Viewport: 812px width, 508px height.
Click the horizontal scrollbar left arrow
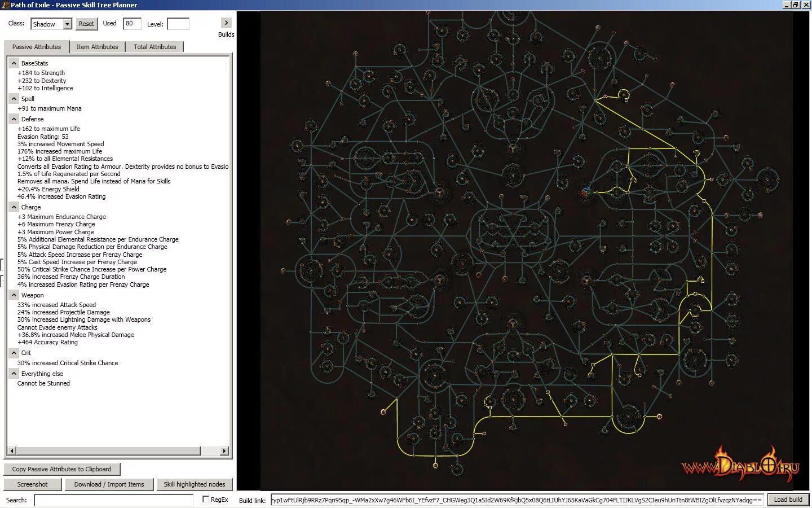point(12,450)
